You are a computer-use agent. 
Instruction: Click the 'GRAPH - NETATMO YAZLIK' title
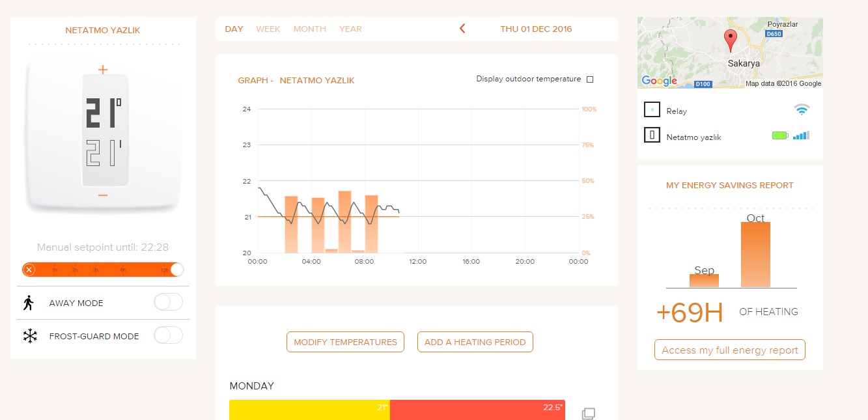tap(296, 81)
